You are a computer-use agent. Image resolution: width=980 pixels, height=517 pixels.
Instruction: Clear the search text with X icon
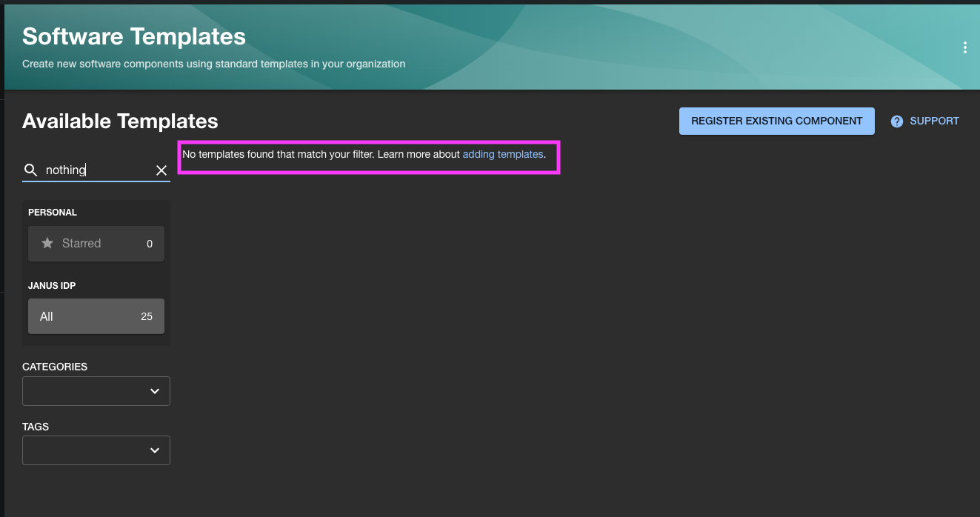click(161, 170)
